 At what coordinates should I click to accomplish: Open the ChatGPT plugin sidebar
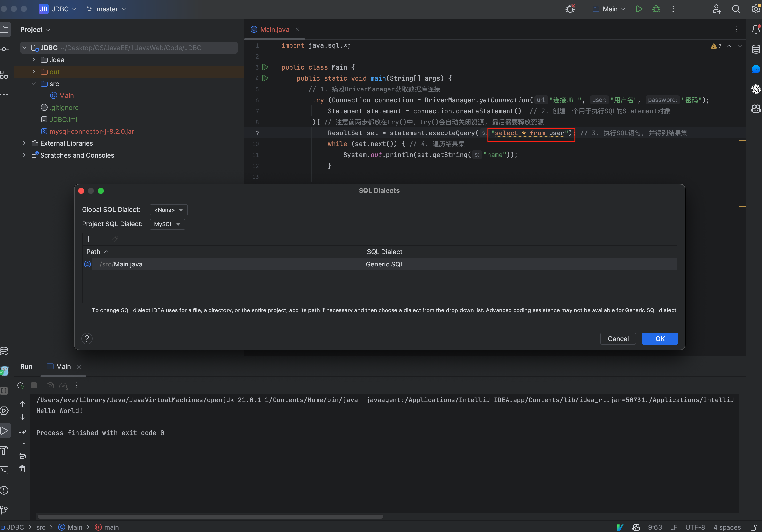[x=756, y=89]
